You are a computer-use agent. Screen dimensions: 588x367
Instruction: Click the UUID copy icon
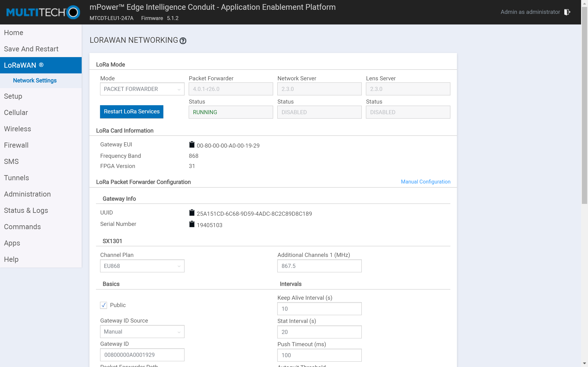pyautogui.click(x=192, y=213)
